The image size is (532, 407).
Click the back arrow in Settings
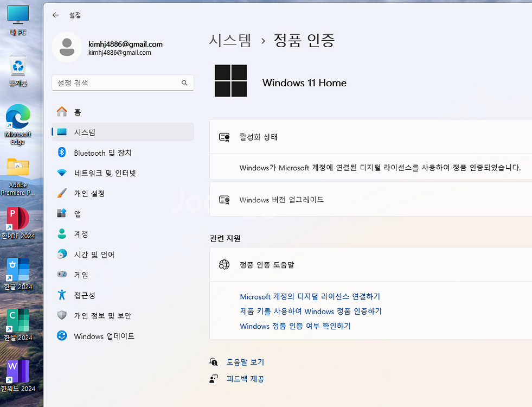[56, 15]
